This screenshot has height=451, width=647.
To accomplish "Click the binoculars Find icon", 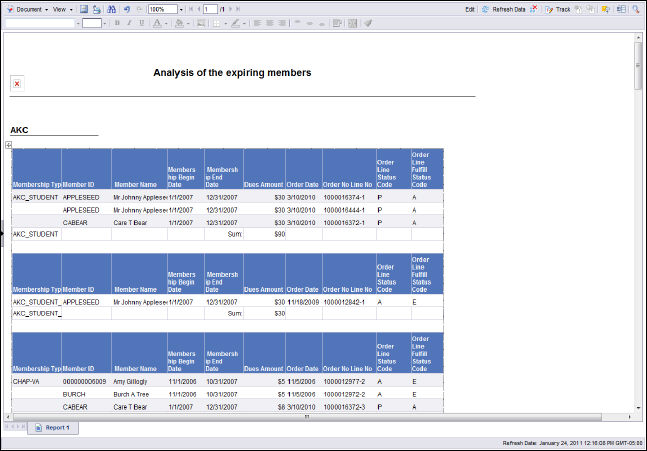I will tap(111, 8).
